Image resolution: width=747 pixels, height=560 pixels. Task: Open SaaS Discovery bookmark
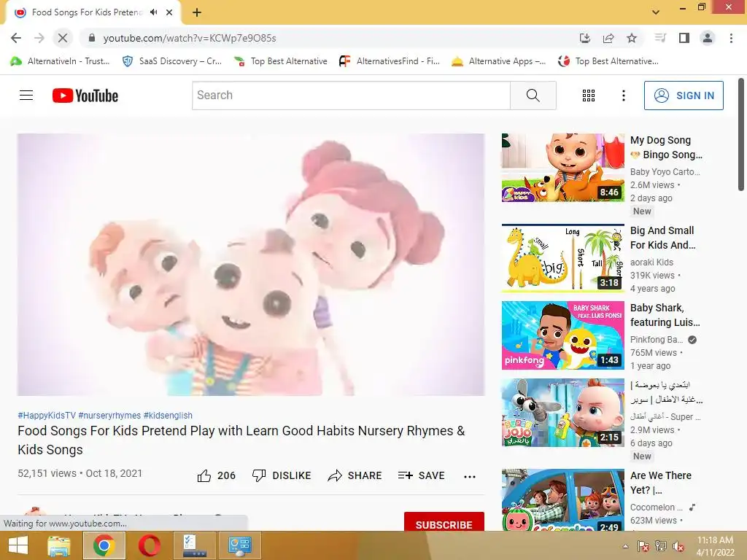coord(172,61)
